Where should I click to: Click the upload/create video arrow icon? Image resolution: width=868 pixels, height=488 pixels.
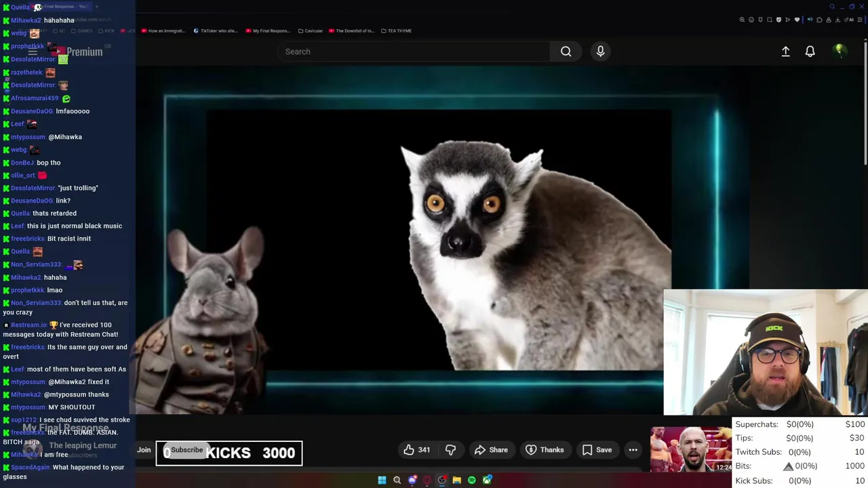point(785,52)
